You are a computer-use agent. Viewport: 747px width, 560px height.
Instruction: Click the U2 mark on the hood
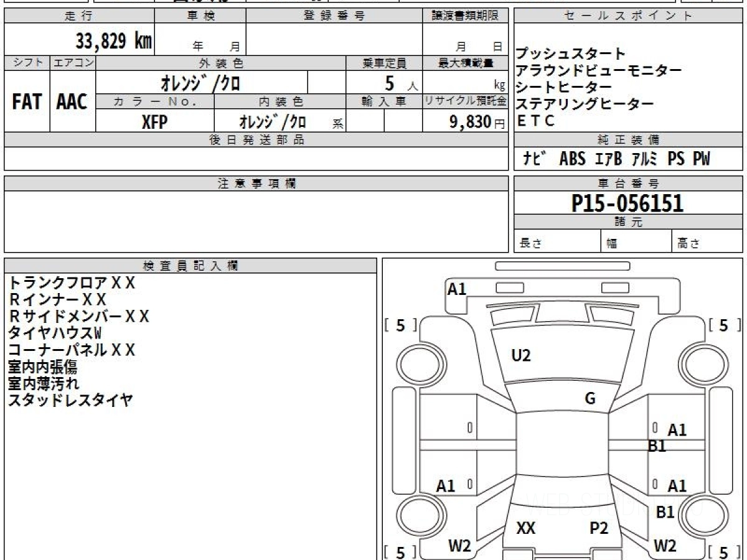pos(521,356)
